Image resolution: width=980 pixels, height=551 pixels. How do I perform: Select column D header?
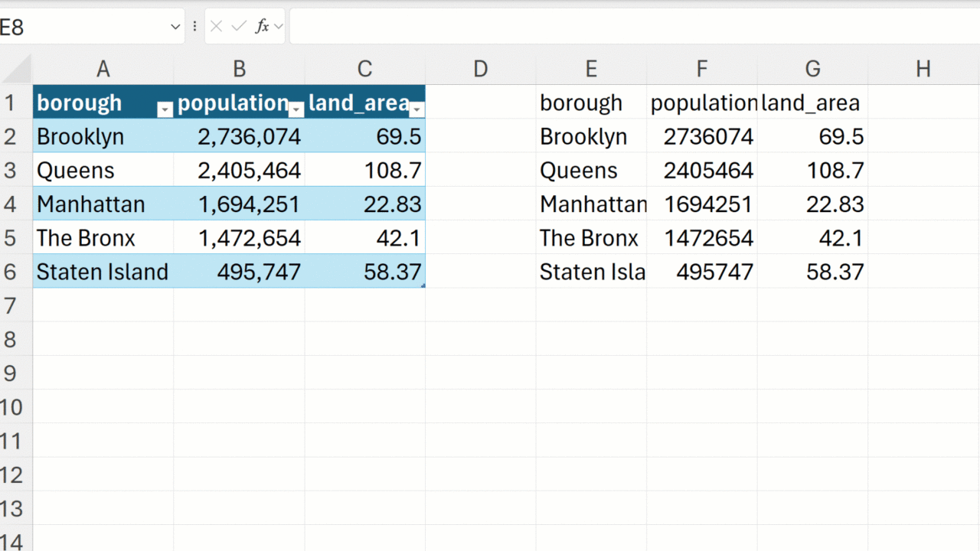[x=480, y=70]
